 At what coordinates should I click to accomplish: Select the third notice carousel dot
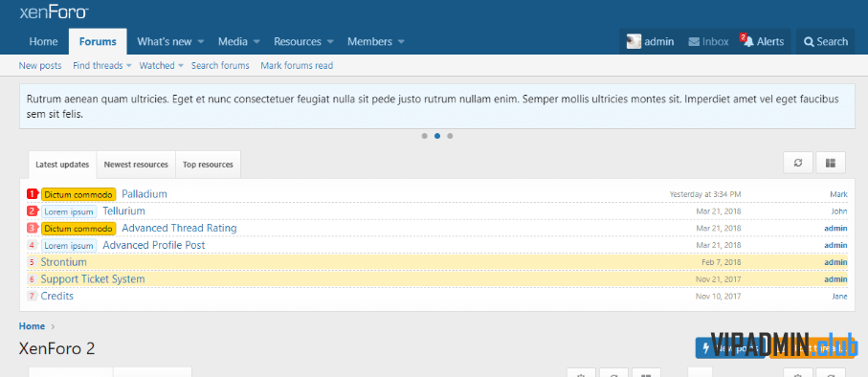point(450,136)
